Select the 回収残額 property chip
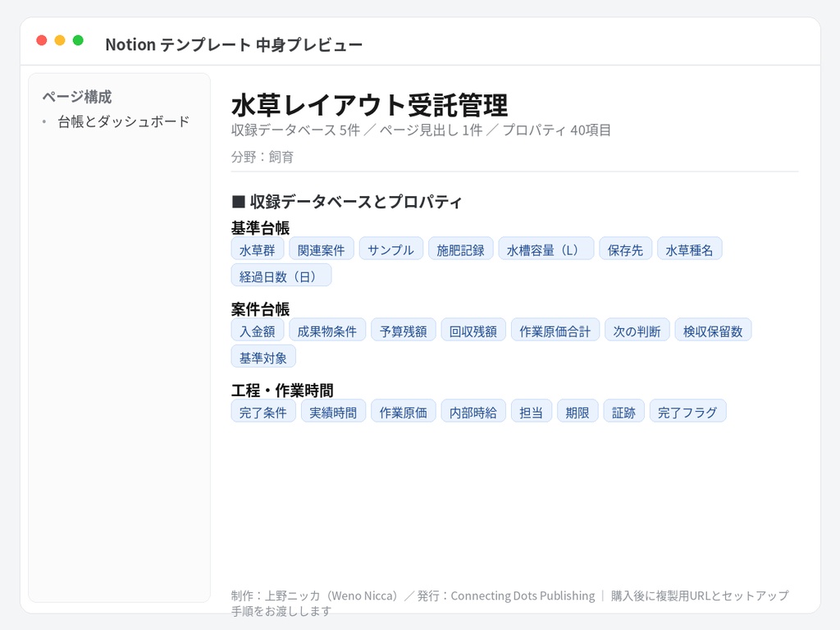Image resolution: width=840 pixels, height=630 pixels. pos(473,331)
